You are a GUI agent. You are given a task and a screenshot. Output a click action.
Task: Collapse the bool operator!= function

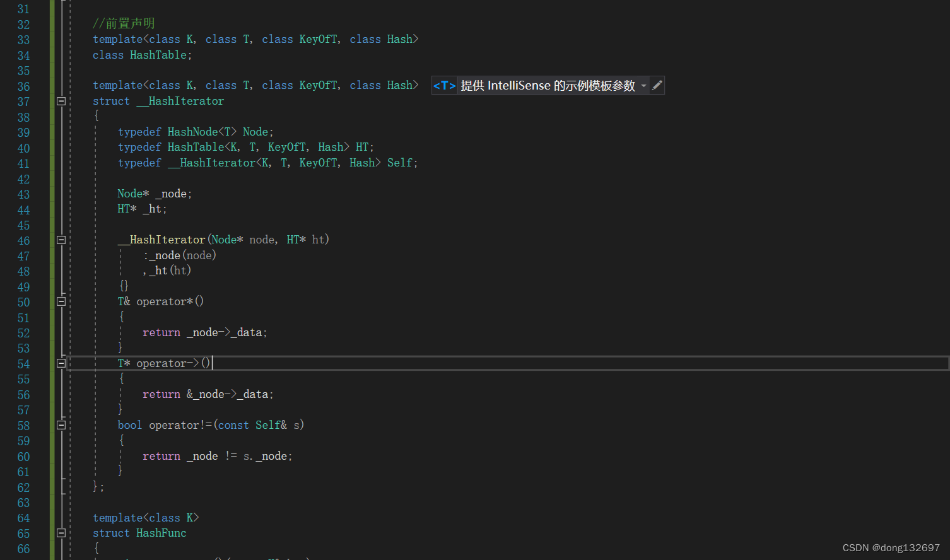pos(61,425)
